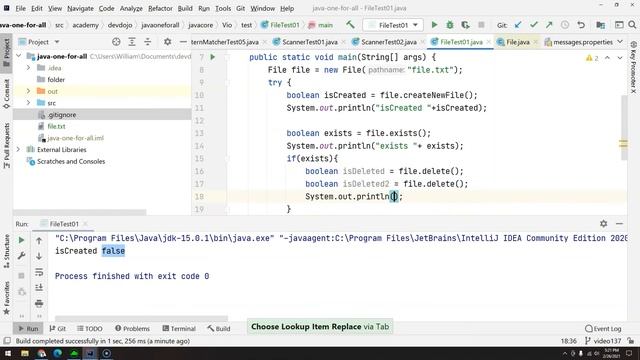Select file.txt in project tree
Viewport: 640px width, 360px height.
pos(56,126)
